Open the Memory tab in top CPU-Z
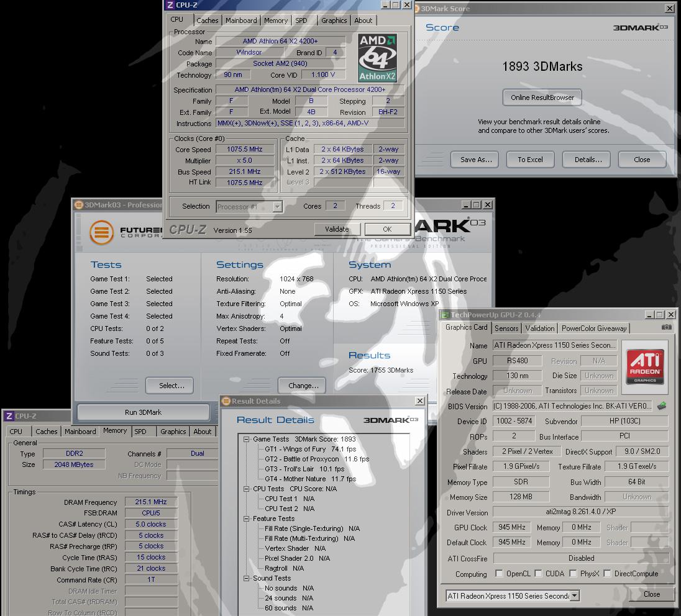Viewport: 681px width, 616px height. (x=276, y=20)
